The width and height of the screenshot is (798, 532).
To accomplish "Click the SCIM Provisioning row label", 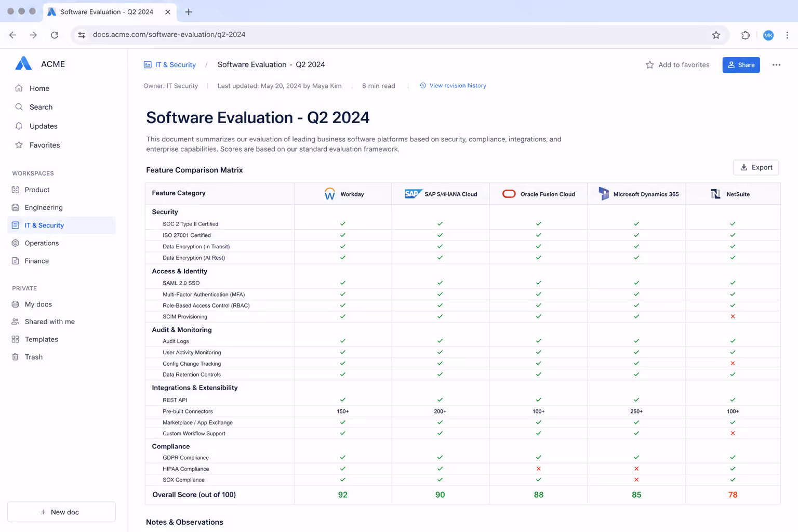I will [185, 316].
